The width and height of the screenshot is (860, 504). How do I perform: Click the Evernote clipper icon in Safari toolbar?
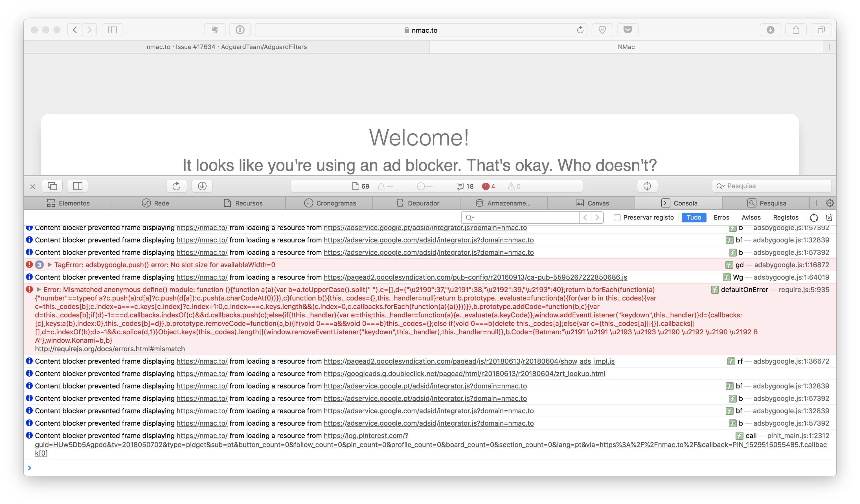tap(214, 30)
